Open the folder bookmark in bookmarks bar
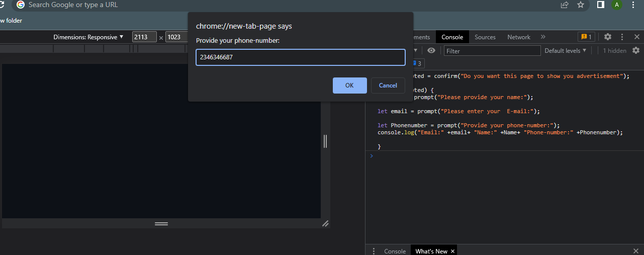644x255 pixels. click(x=11, y=21)
